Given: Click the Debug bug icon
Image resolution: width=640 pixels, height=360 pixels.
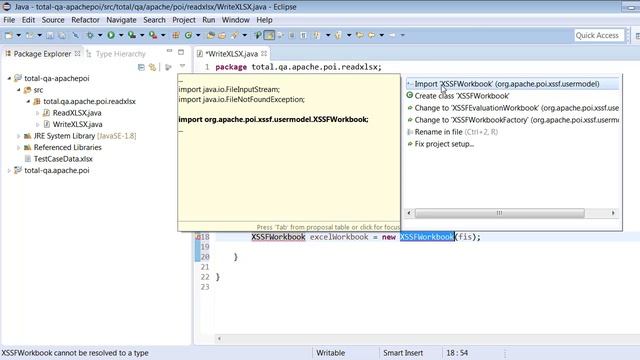Looking at the screenshot, I should pyautogui.click(x=90, y=36).
